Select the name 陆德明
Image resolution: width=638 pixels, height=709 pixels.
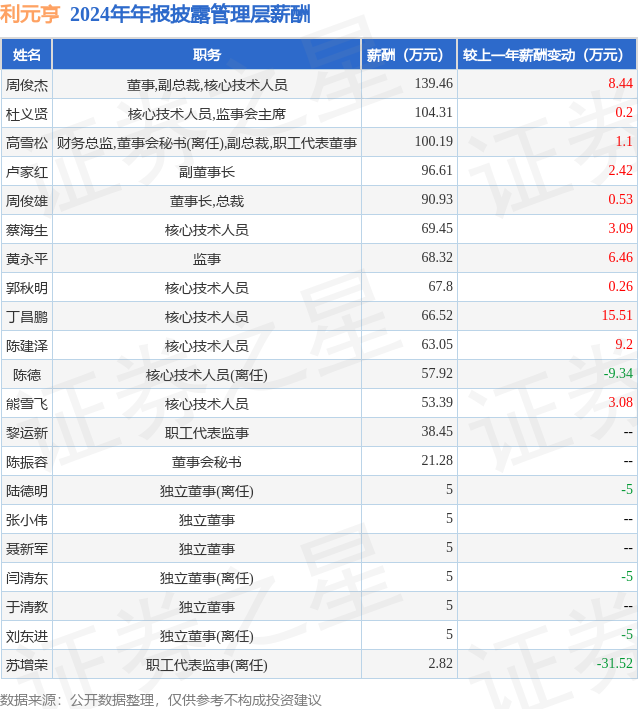tap(27, 491)
